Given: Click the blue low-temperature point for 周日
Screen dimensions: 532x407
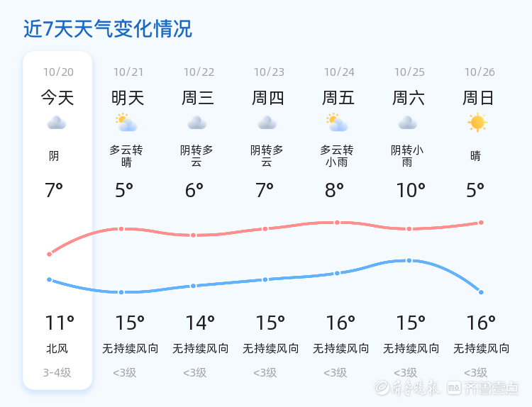Looking at the screenshot, I should coord(481,292).
